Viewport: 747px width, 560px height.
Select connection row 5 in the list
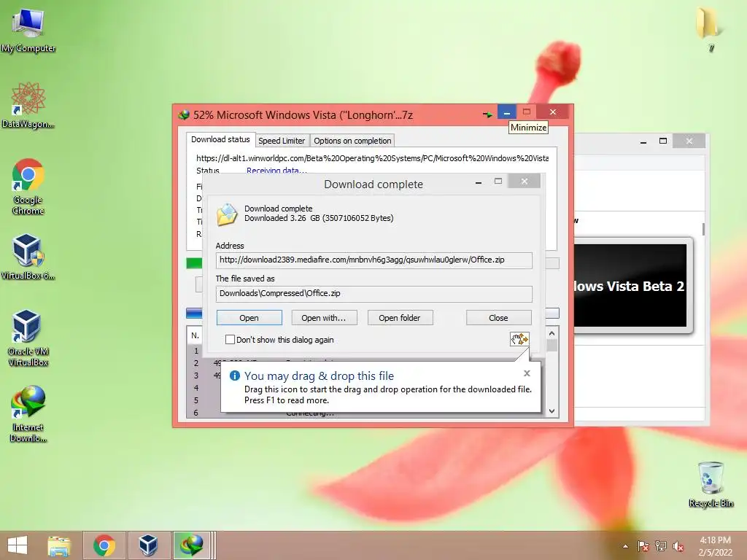point(196,400)
